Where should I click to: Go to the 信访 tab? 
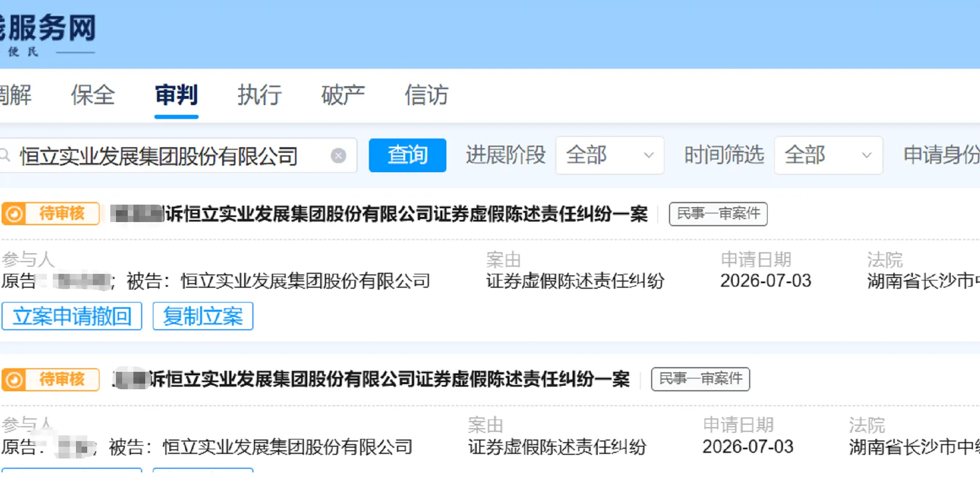point(426,95)
